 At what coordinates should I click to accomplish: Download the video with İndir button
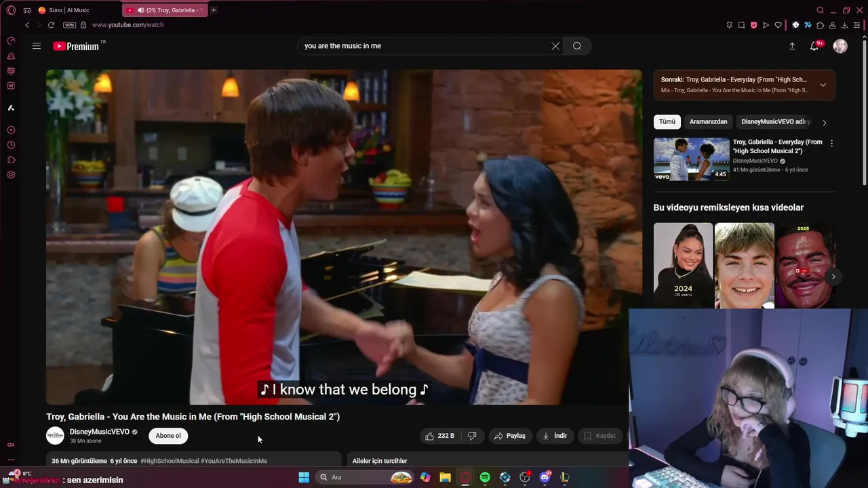click(x=555, y=436)
